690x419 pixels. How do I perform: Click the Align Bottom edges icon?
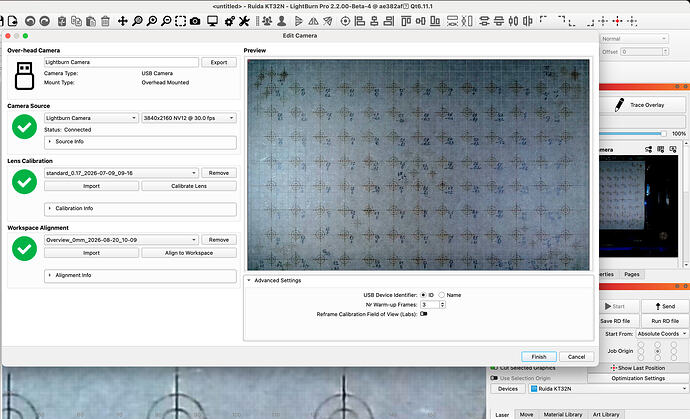pos(435,21)
